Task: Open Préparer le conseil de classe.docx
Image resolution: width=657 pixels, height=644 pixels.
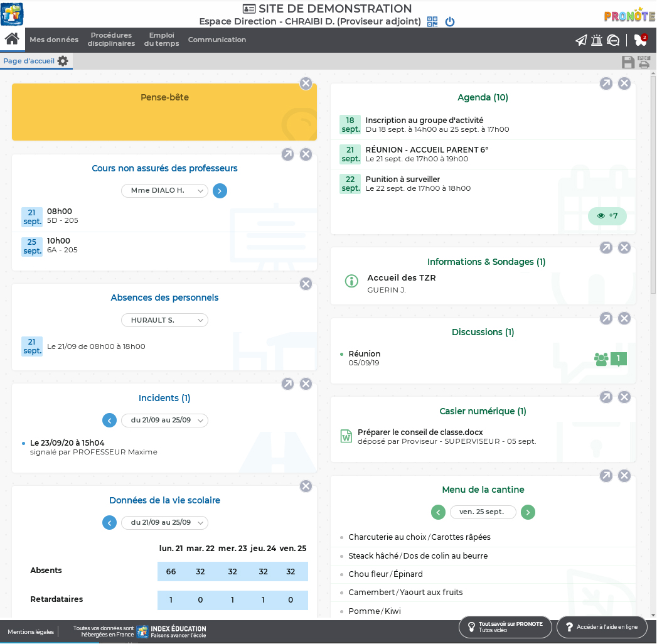Action: pyautogui.click(x=420, y=432)
